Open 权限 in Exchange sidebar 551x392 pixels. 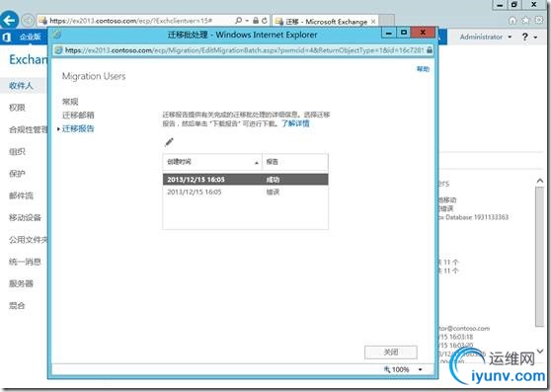17,108
